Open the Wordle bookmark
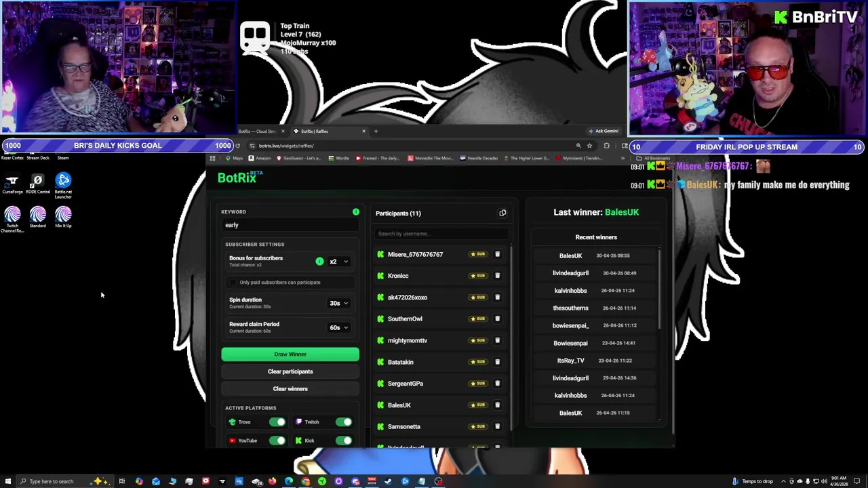 (338, 159)
